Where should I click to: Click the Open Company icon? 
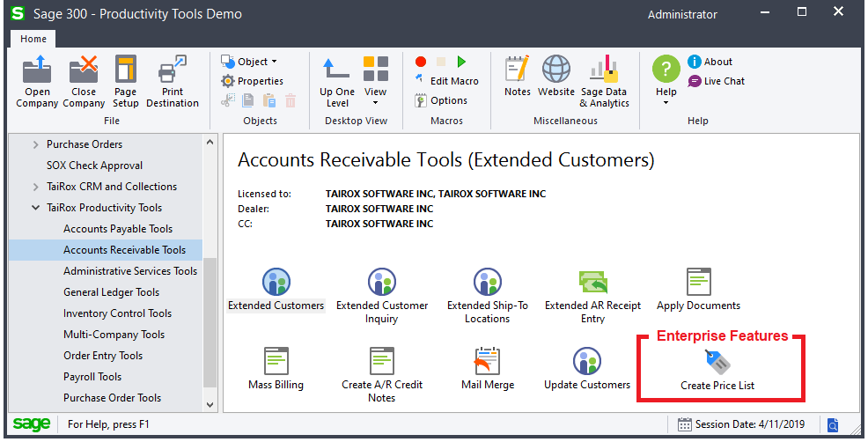[x=37, y=70]
